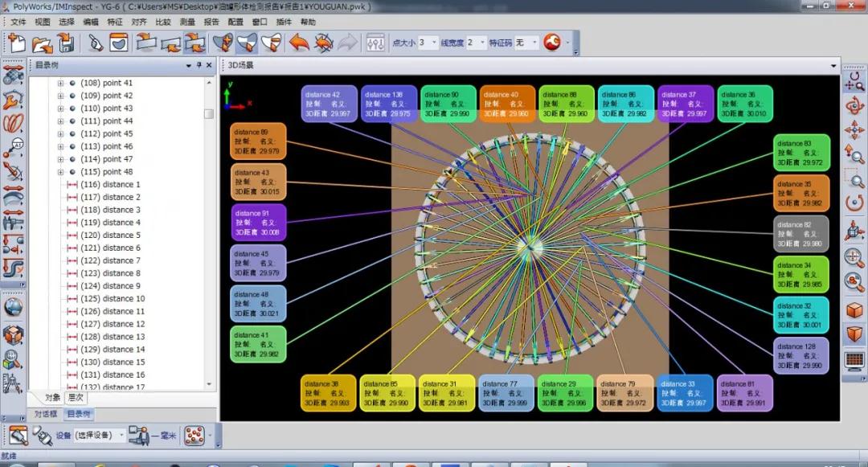Click the dice icon in bottom toolbar
The image size is (868, 467).
(x=194, y=436)
